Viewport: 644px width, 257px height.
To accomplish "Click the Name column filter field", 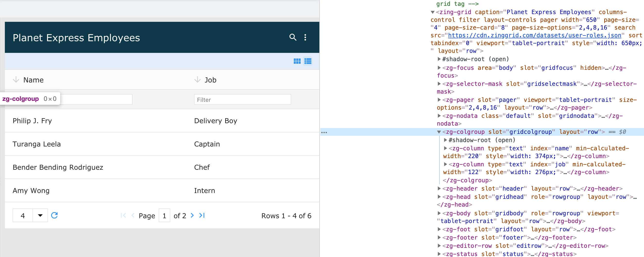I will (x=73, y=99).
